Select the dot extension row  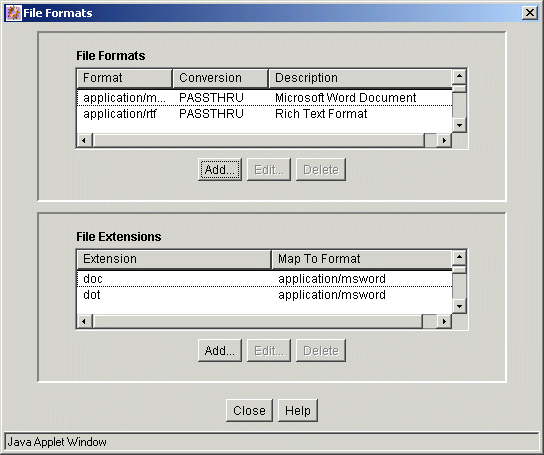click(264, 295)
